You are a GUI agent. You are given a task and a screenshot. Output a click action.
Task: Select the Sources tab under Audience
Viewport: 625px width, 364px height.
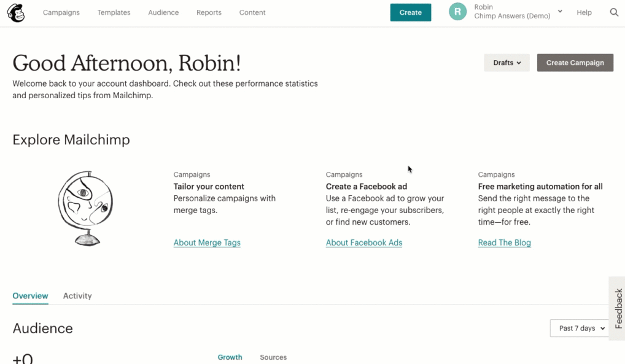[x=273, y=357]
